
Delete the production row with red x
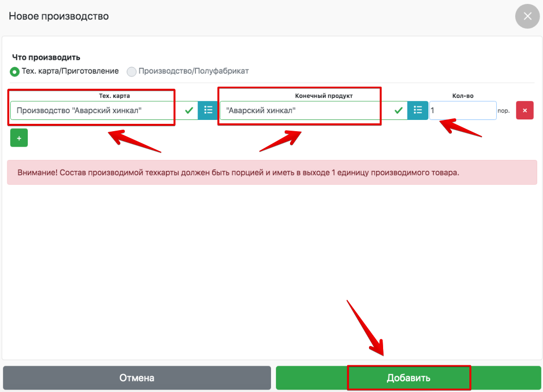(524, 110)
